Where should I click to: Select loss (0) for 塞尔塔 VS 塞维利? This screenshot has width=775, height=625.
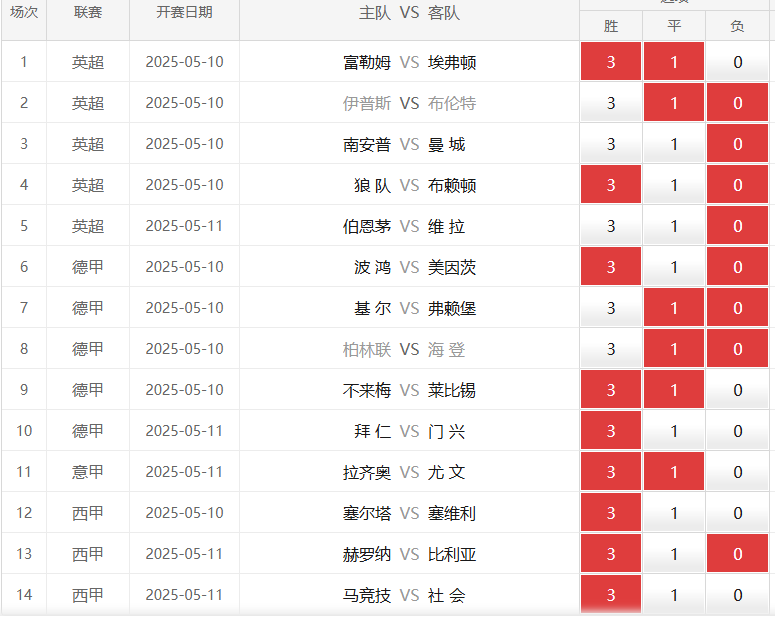coord(737,512)
